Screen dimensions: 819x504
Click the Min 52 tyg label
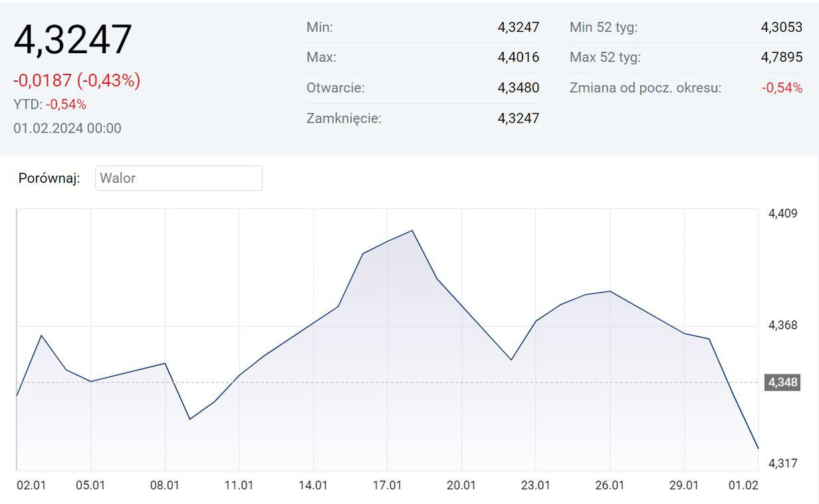tap(604, 27)
